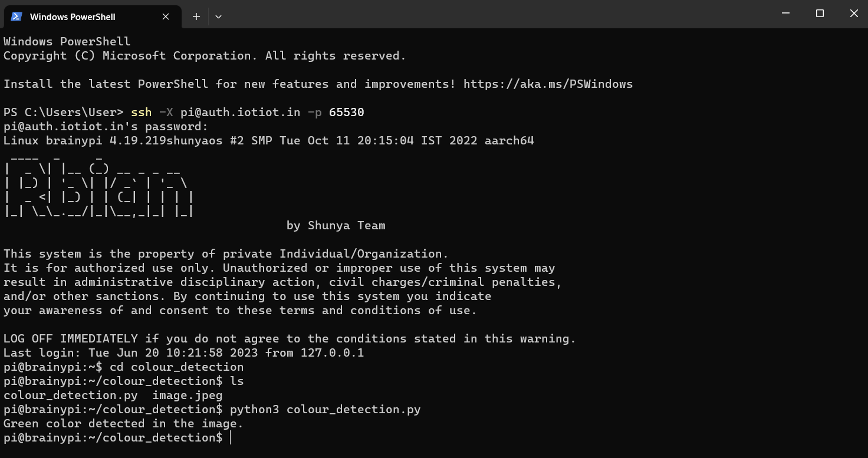This screenshot has height=458, width=868.
Task: Minimize the terminal window
Action: tap(785, 14)
